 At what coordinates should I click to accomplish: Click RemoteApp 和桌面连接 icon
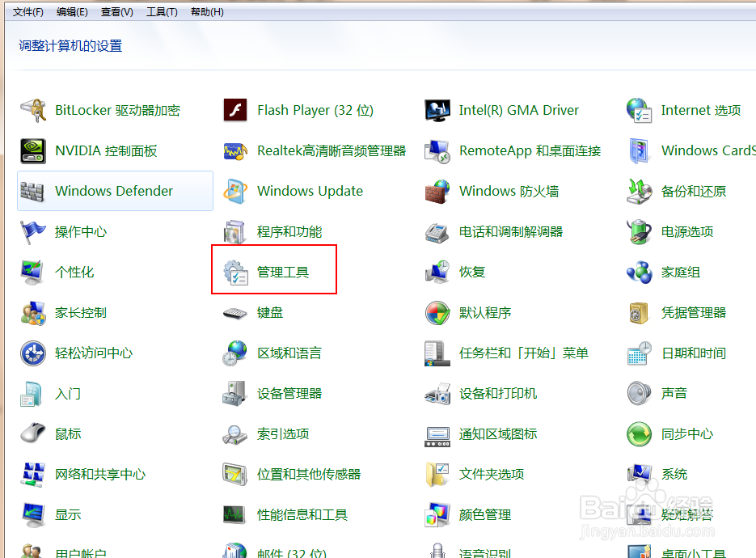437,151
